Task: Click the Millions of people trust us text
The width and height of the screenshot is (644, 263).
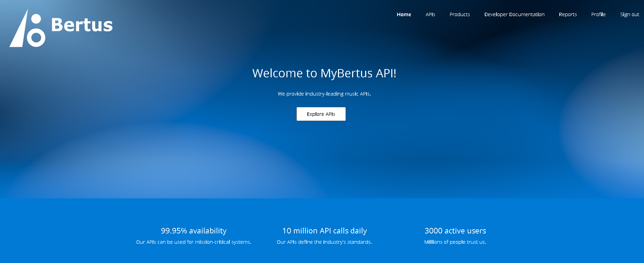Action: click(455, 242)
